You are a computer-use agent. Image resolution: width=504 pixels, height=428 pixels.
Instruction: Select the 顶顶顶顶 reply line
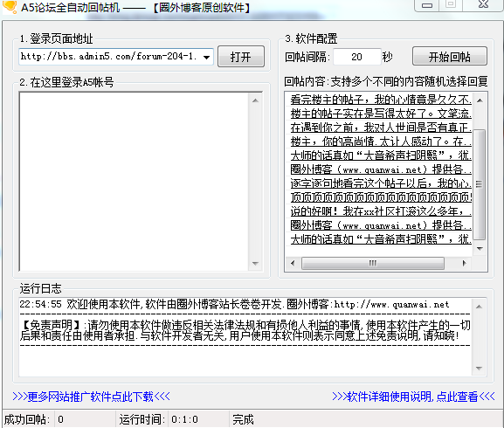click(x=381, y=197)
